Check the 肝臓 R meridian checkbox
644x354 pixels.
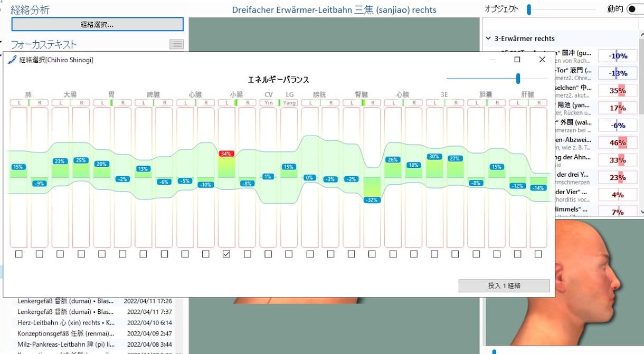[538, 254]
